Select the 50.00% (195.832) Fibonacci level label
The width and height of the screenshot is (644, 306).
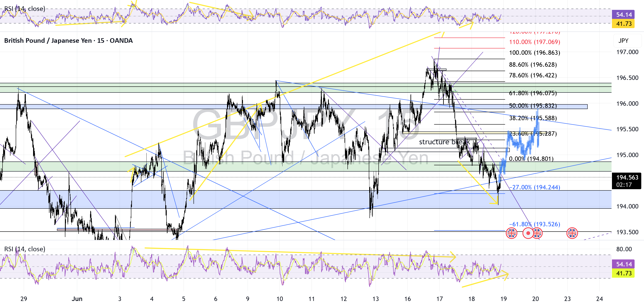coord(533,106)
